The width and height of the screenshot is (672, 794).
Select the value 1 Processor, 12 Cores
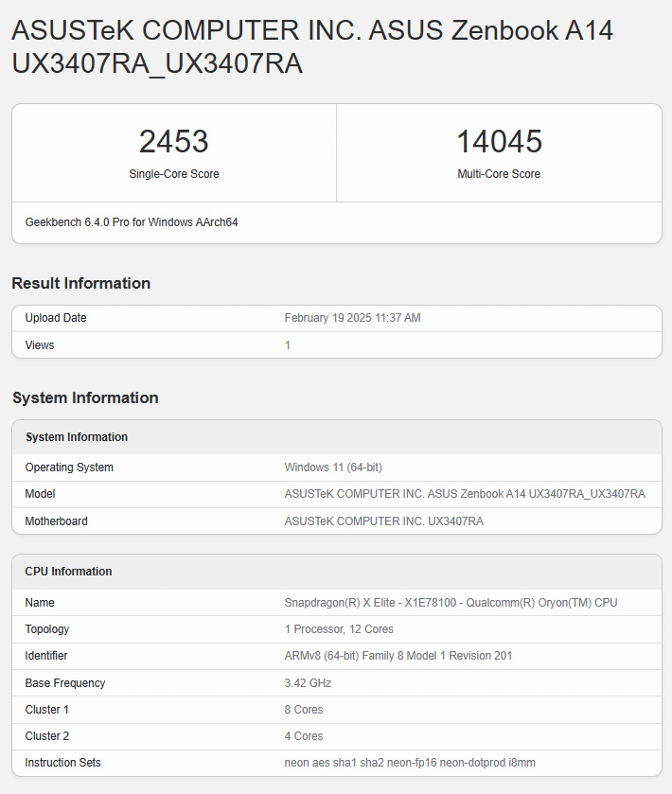(339, 629)
